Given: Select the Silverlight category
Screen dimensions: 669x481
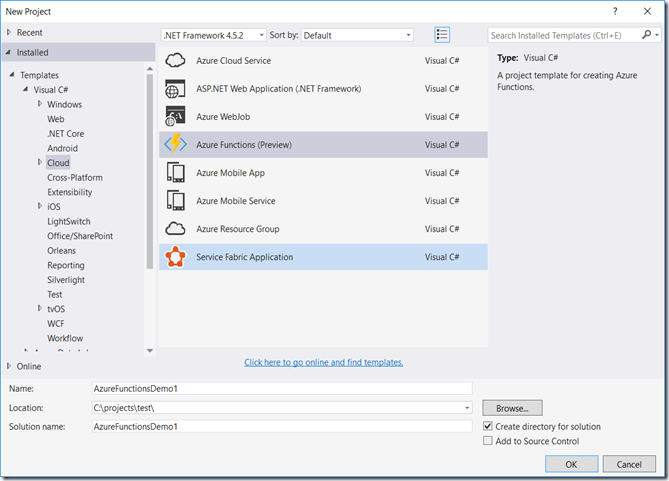Looking at the screenshot, I should tap(66, 280).
